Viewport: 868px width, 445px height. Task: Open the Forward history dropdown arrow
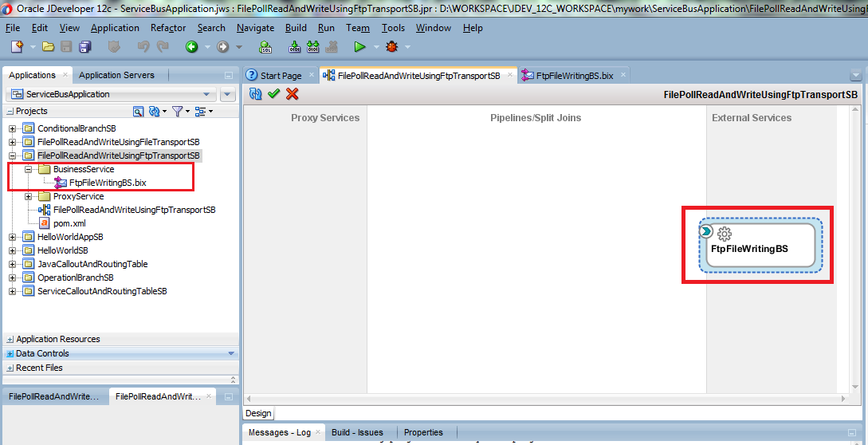pos(239,47)
